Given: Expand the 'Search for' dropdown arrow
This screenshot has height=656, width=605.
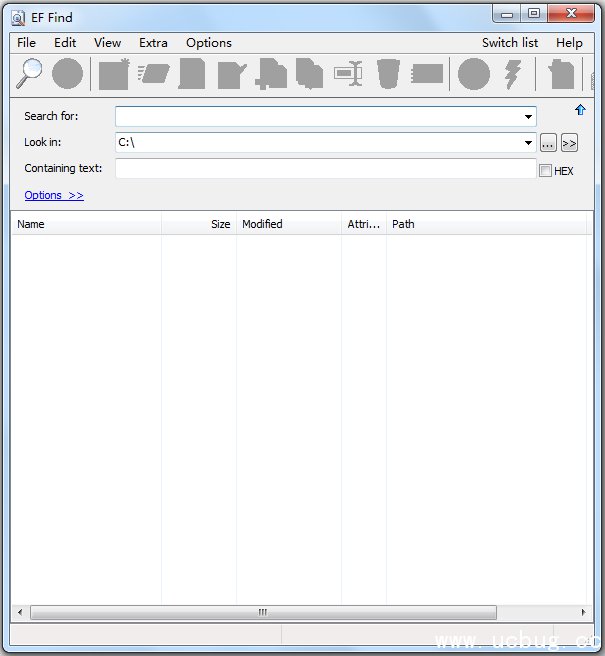Looking at the screenshot, I should 528,117.
